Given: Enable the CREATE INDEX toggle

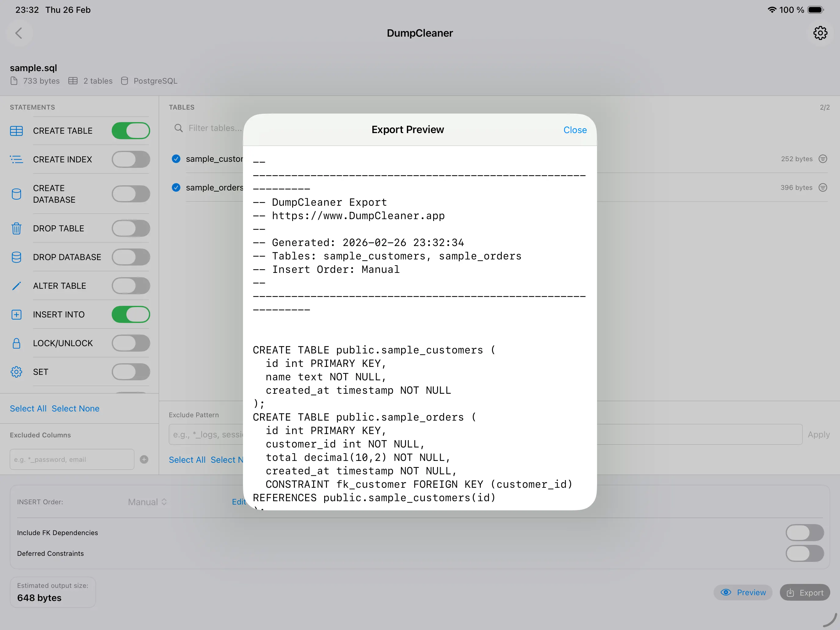Looking at the screenshot, I should click(x=131, y=160).
